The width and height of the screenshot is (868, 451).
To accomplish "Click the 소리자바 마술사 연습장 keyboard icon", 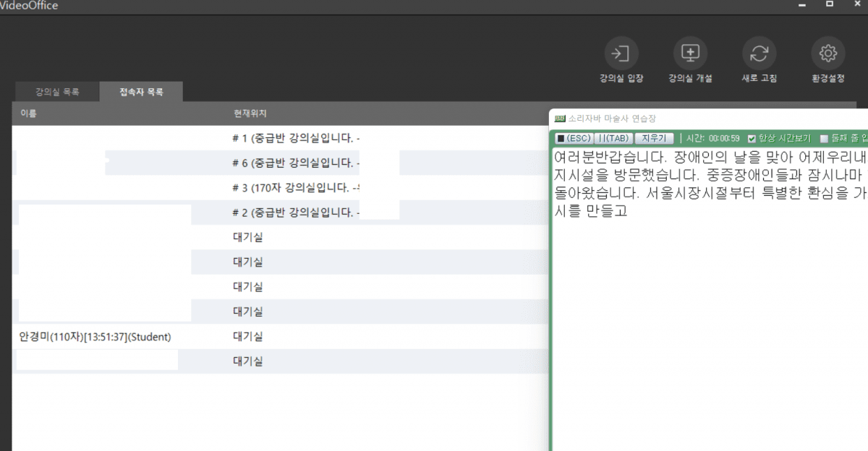I will point(560,119).
